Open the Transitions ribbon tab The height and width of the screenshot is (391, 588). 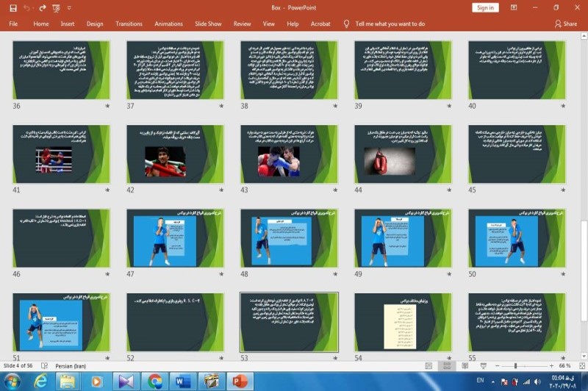(129, 24)
